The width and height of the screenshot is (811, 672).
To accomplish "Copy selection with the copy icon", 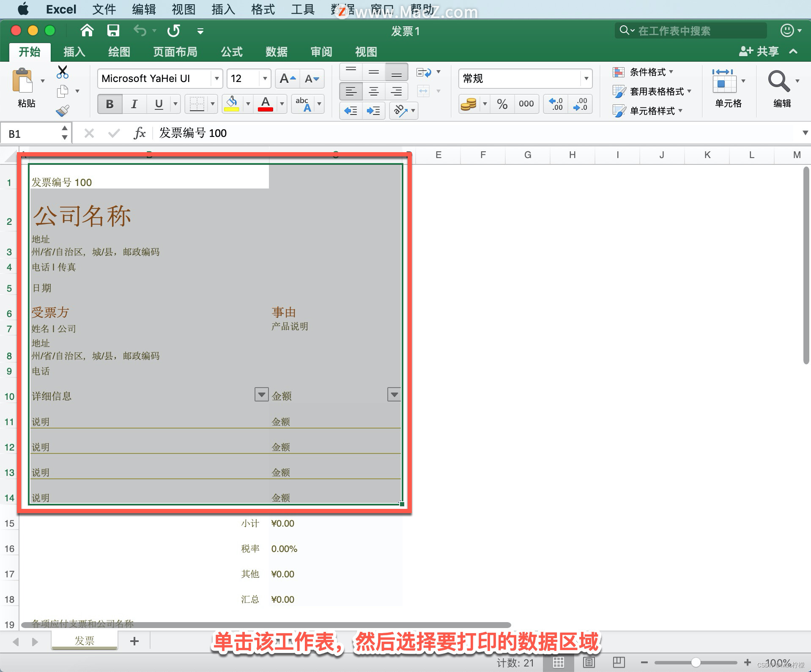I will pyautogui.click(x=63, y=91).
